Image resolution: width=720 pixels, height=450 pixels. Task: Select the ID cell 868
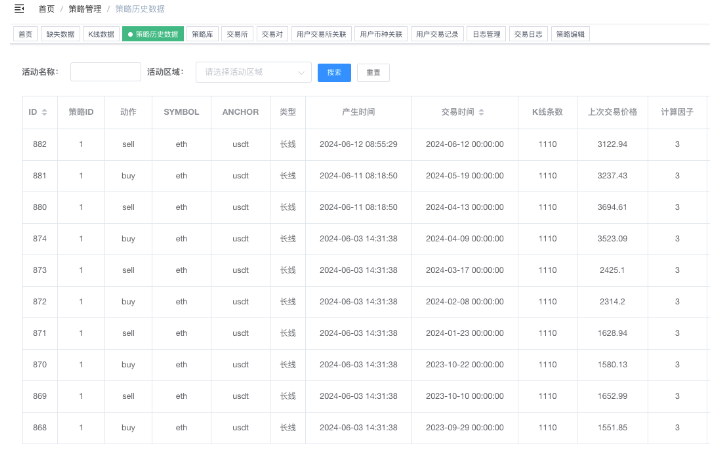[39, 428]
